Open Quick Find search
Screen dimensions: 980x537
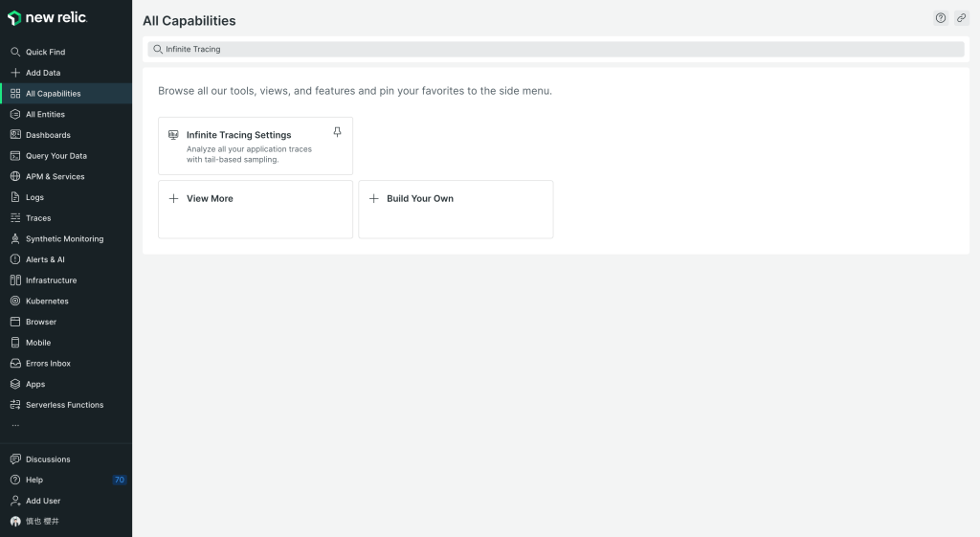tap(45, 52)
